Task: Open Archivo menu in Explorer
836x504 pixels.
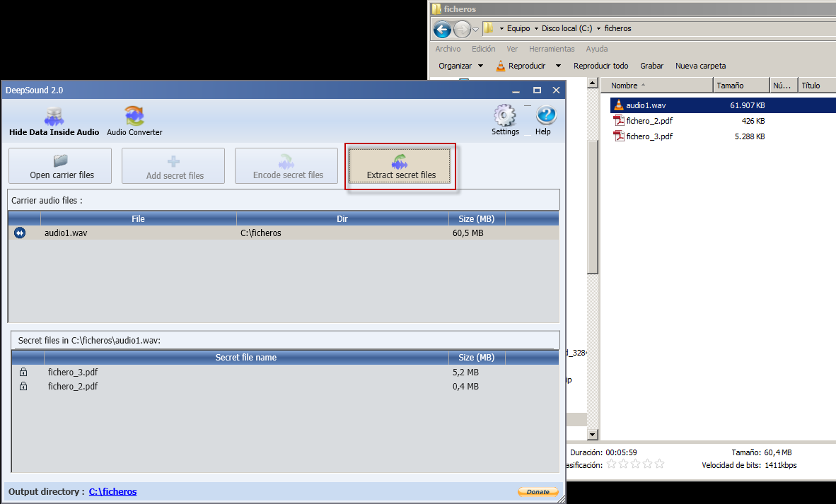Action: [x=448, y=49]
